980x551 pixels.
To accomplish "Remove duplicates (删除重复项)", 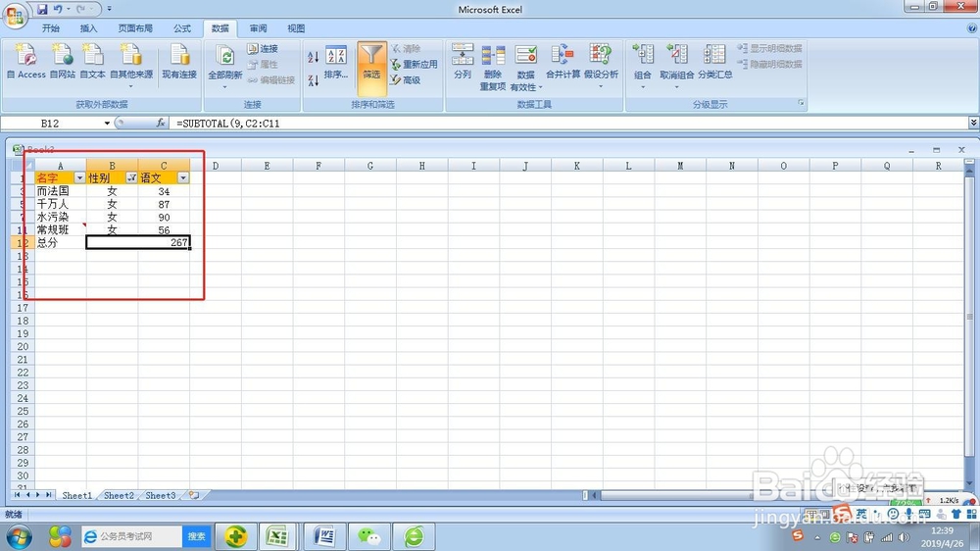I will pyautogui.click(x=493, y=67).
